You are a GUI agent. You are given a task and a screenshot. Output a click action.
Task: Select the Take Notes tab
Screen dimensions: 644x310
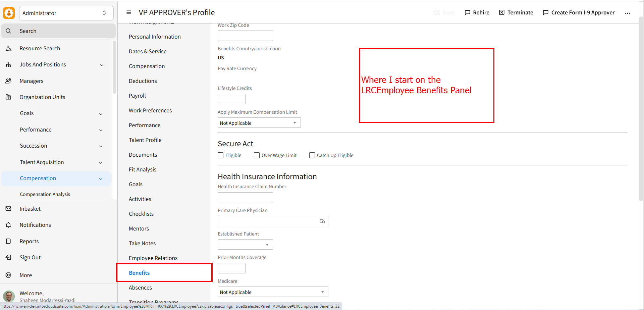click(x=142, y=243)
